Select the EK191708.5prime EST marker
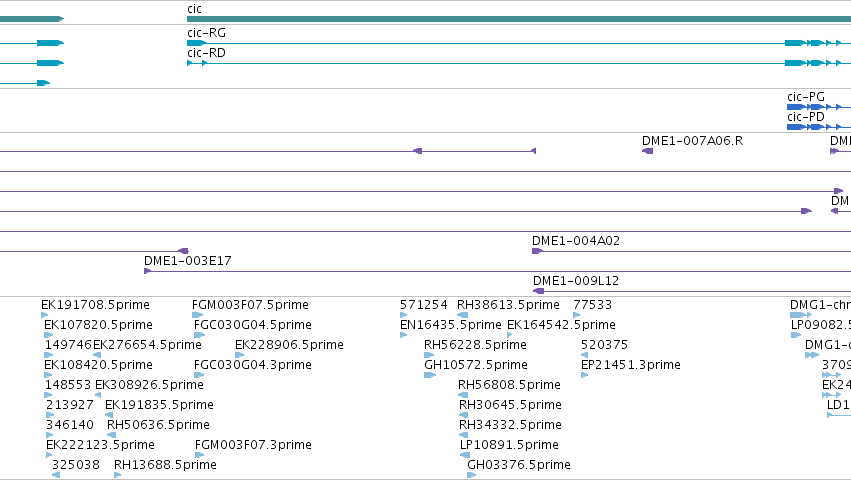This screenshot has width=851, height=480. 45,315
